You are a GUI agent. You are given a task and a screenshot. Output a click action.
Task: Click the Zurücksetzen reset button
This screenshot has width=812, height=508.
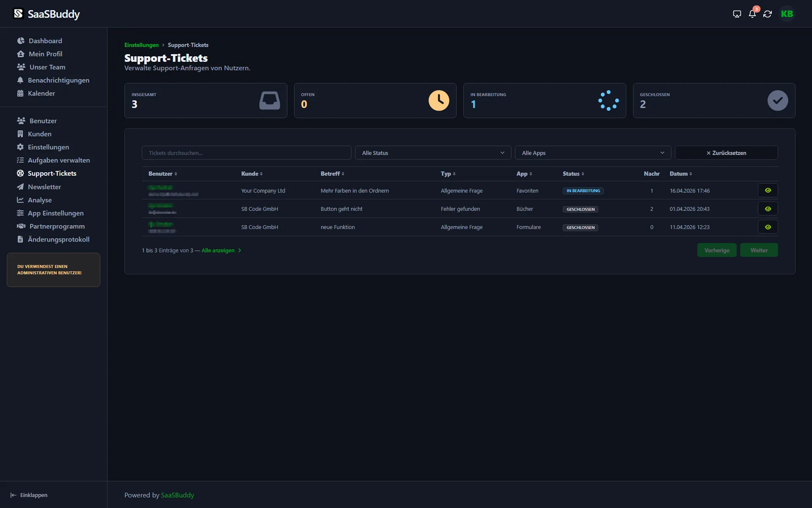pos(726,153)
